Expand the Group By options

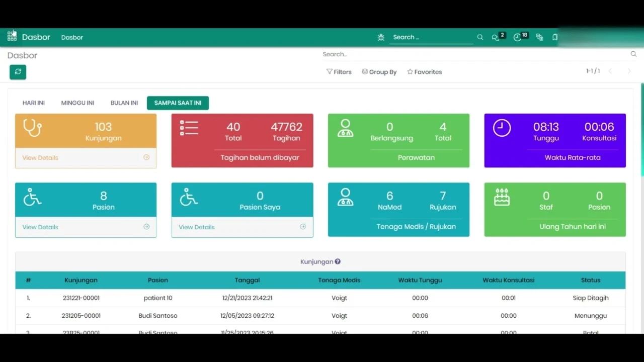pyautogui.click(x=379, y=71)
